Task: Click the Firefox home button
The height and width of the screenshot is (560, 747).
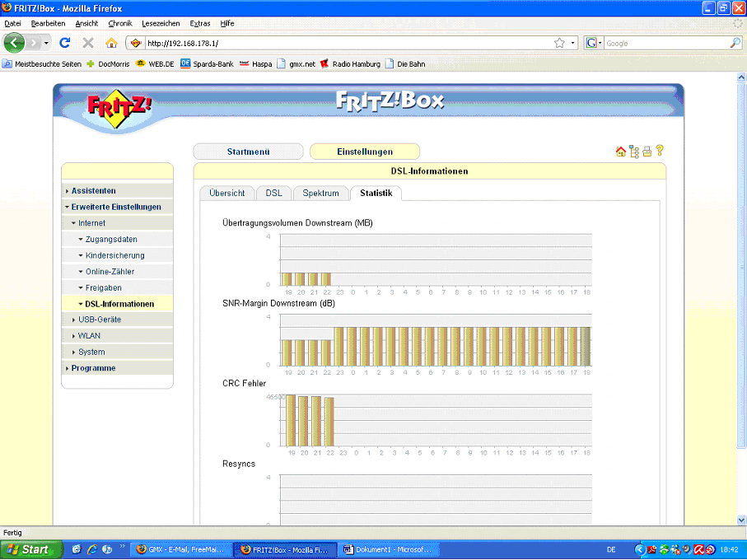Action: [111, 43]
